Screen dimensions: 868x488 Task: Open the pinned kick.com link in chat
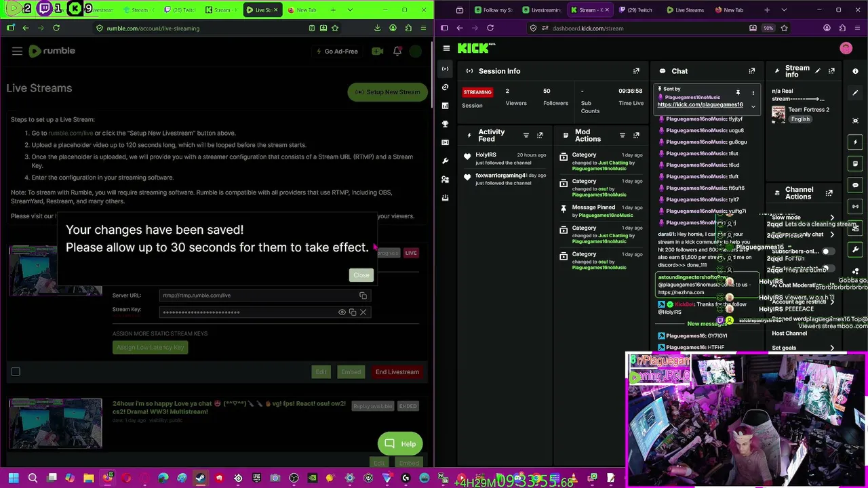click(x=700, y=105)
